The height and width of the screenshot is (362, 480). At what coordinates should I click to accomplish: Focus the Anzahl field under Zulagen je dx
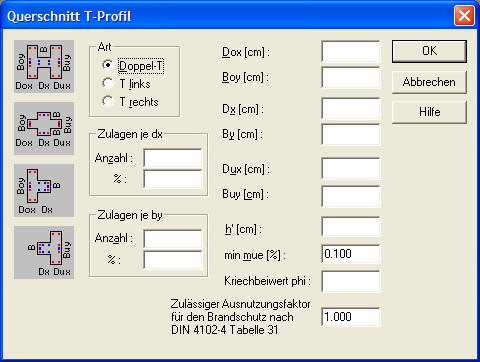(173, 158)
